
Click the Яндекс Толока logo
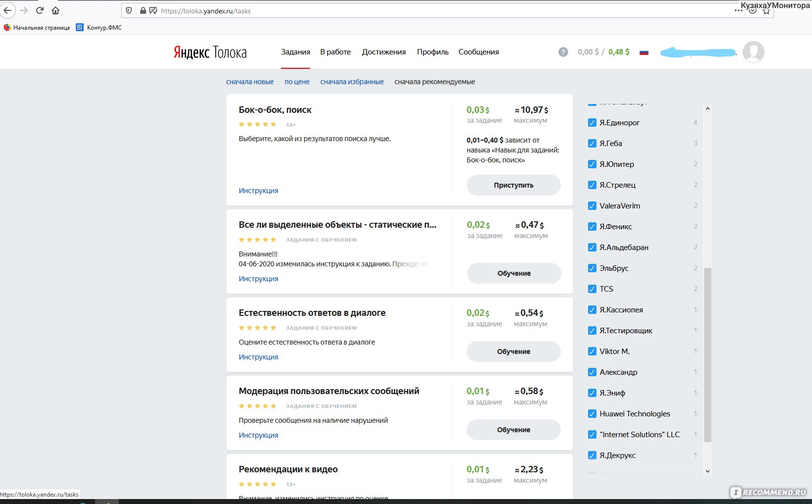(210, 52)
